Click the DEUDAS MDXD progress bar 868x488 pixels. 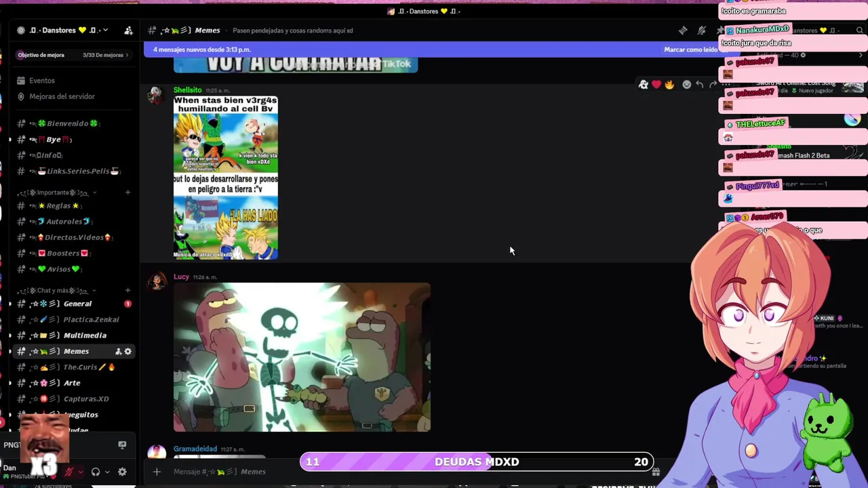(x=477, y=462)
